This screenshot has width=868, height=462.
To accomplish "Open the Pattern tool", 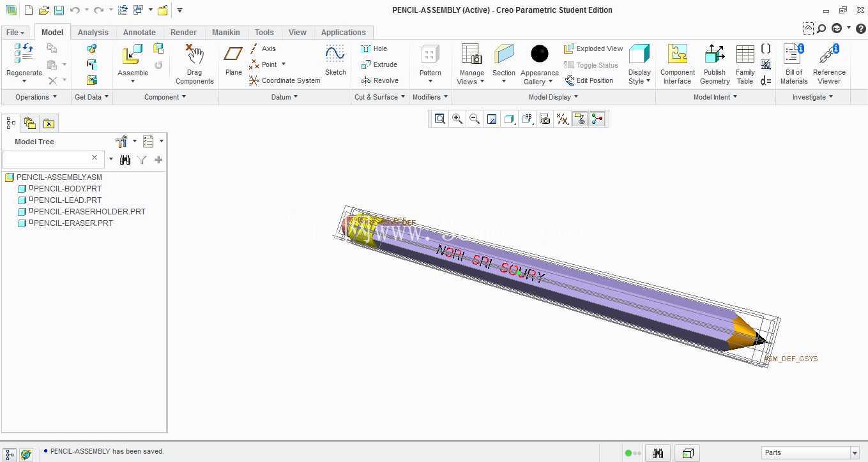I will click(430, 55).
